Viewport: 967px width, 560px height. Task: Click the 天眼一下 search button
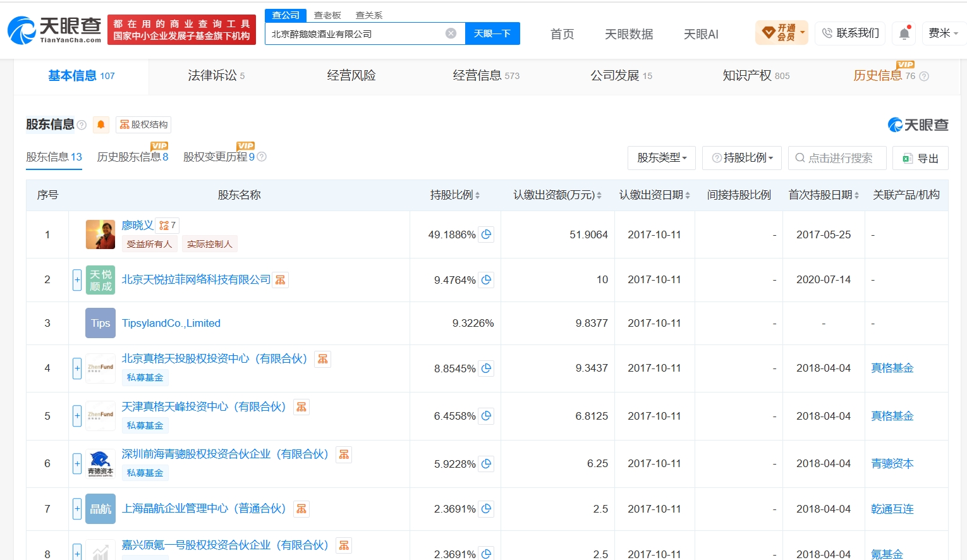coord(492,33)
